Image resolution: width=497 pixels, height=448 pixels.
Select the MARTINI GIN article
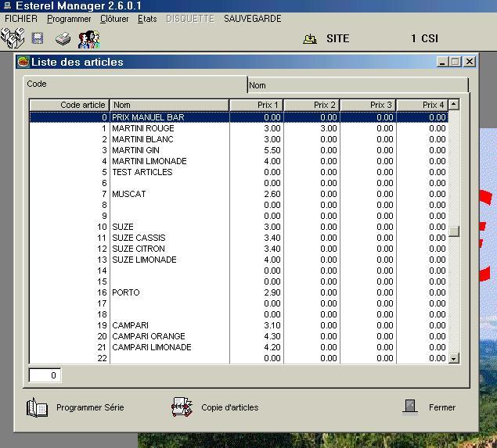(239, 150)
